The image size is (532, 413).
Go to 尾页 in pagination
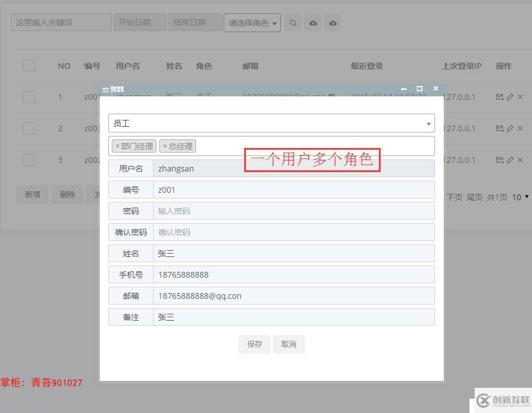tap(474, 197)
